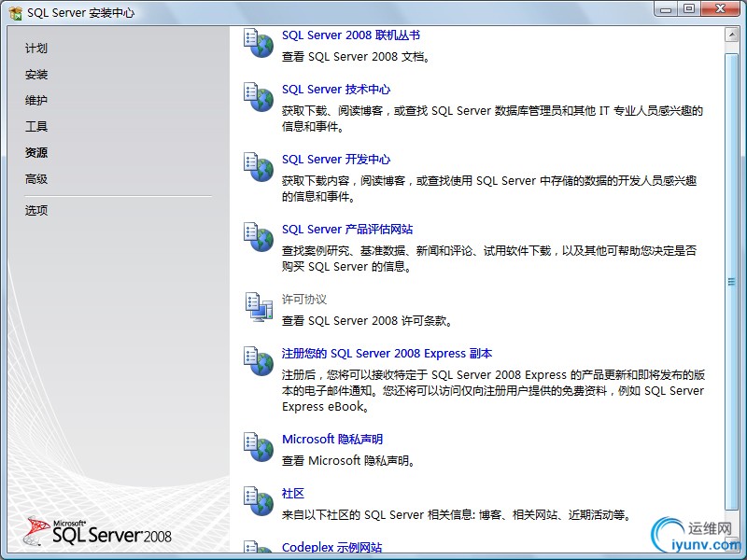Image resolution: width=747 pixels, height=560 pixels.
Task: Click the globe icon beside SQL Server 技术中心
Action: click(259, 97)
